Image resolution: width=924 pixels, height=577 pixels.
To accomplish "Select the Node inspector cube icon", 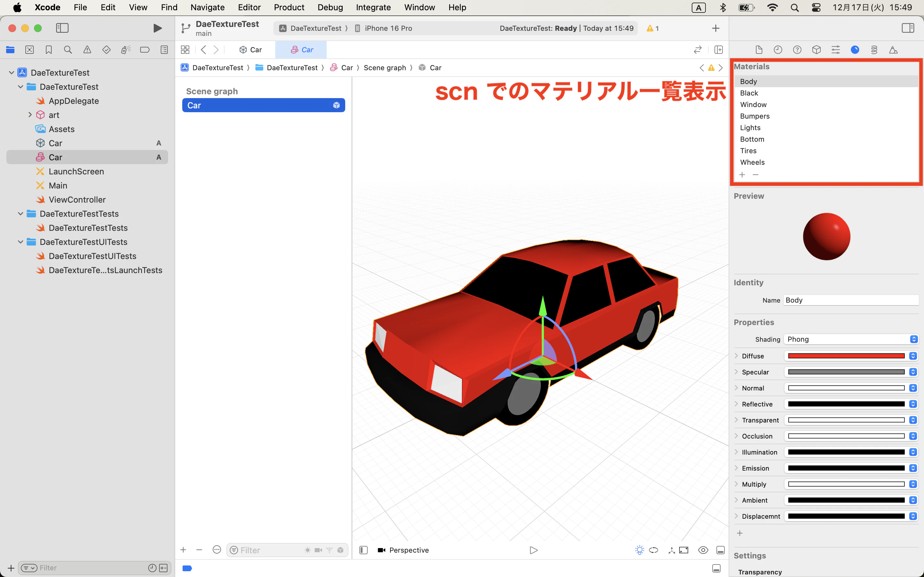I will click(816, 50).
